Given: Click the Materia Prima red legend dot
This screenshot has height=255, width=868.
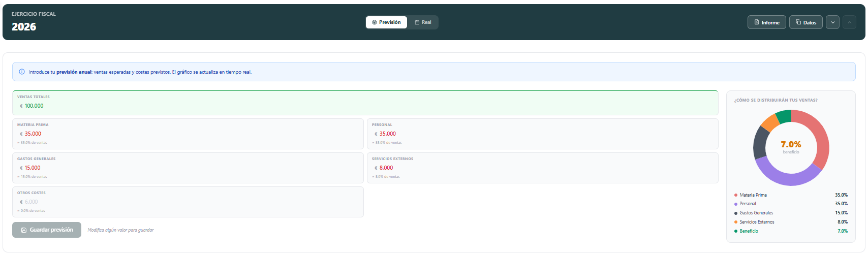Looking at the screenshot, I should point(736,195).
